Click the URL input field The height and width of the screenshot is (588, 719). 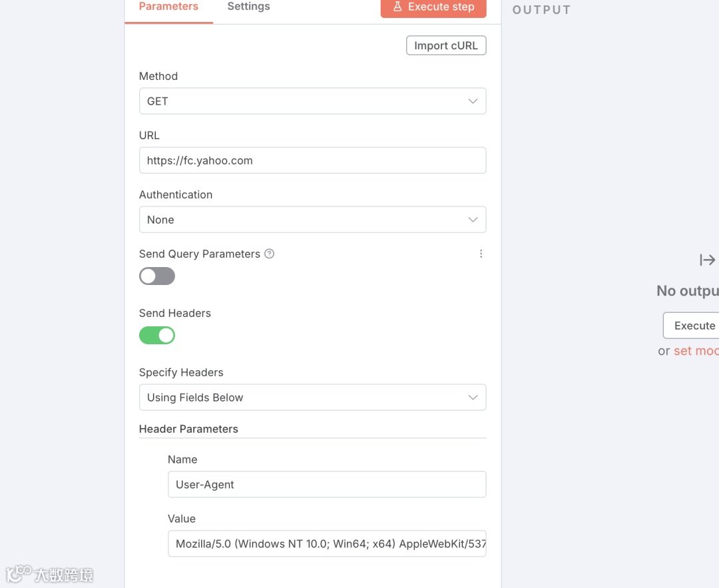312,160
